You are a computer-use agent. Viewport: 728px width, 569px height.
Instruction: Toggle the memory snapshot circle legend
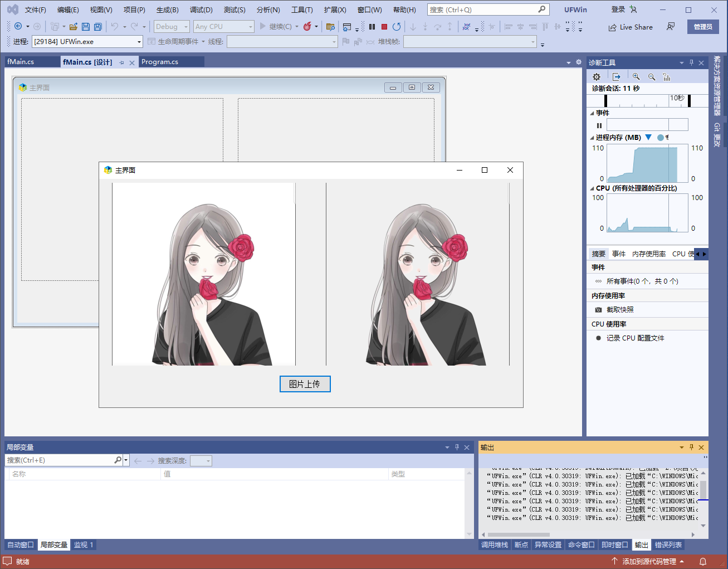661,138
